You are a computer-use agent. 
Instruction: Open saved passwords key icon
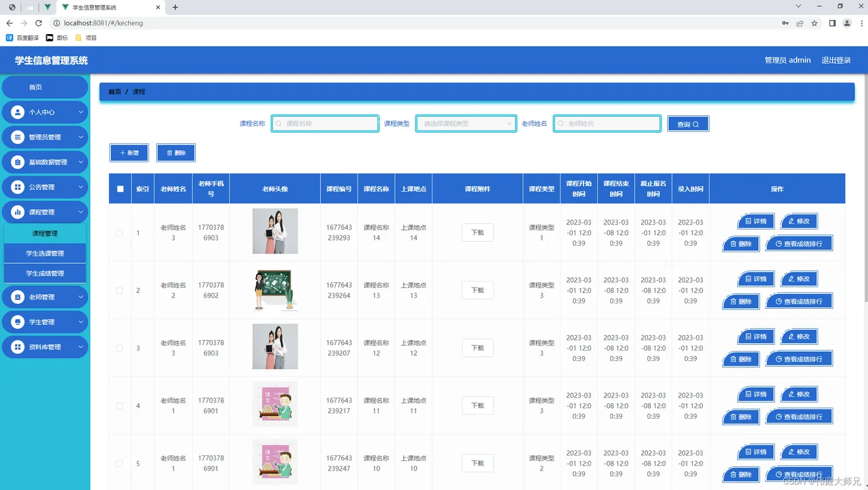785,23
